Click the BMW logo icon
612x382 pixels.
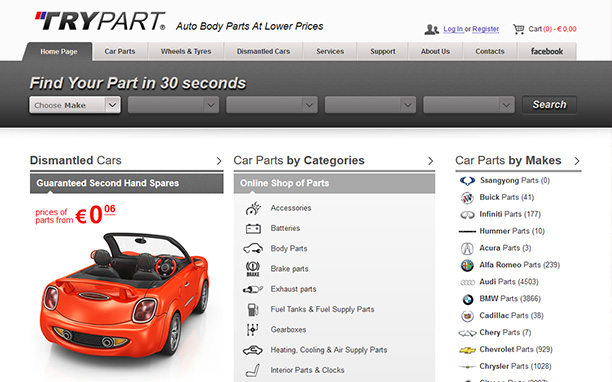click(468, 299)
